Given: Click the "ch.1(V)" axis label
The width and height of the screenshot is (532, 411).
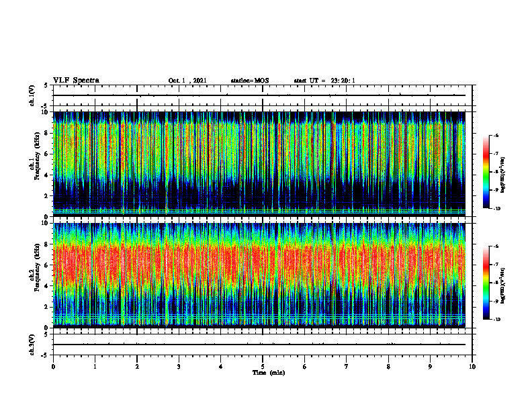Looking at the screenshot, I should tap(32, 95).
